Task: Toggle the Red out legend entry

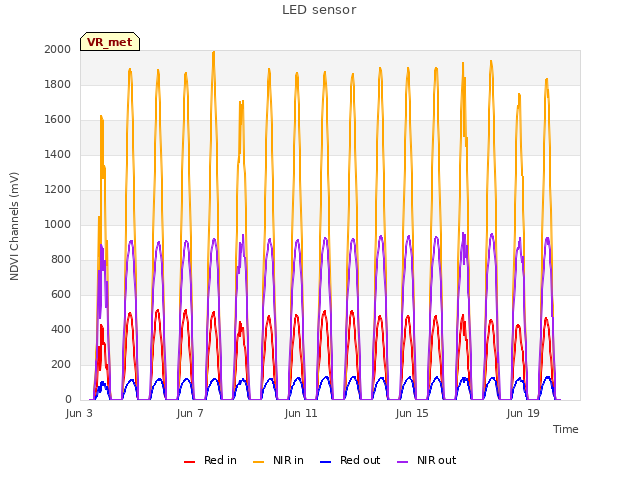Action: point(350,460)
